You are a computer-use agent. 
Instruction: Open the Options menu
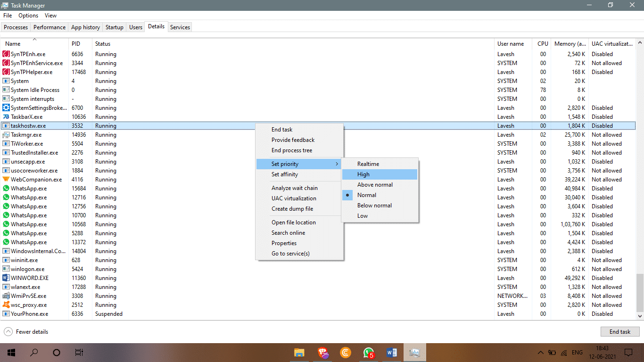point(28,16)
